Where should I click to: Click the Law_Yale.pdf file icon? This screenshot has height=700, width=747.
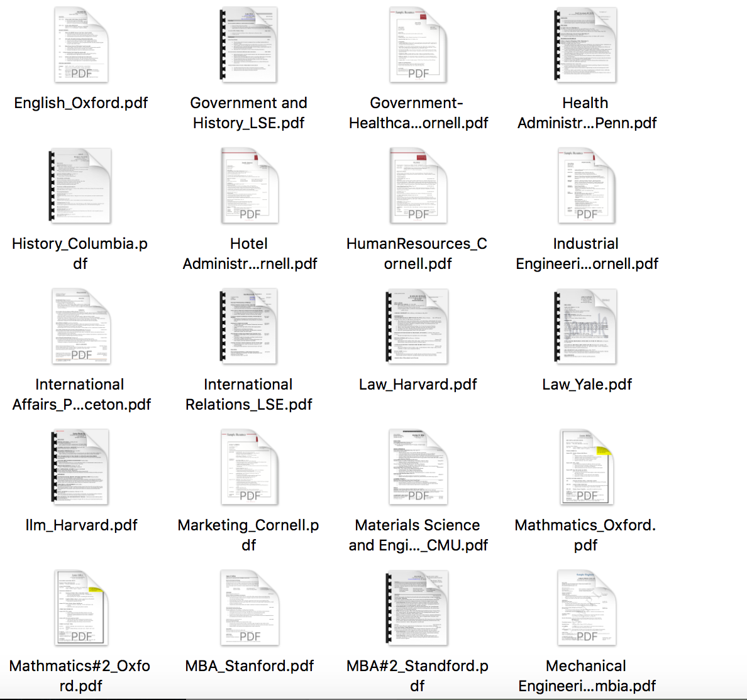(x=586, y=326)
